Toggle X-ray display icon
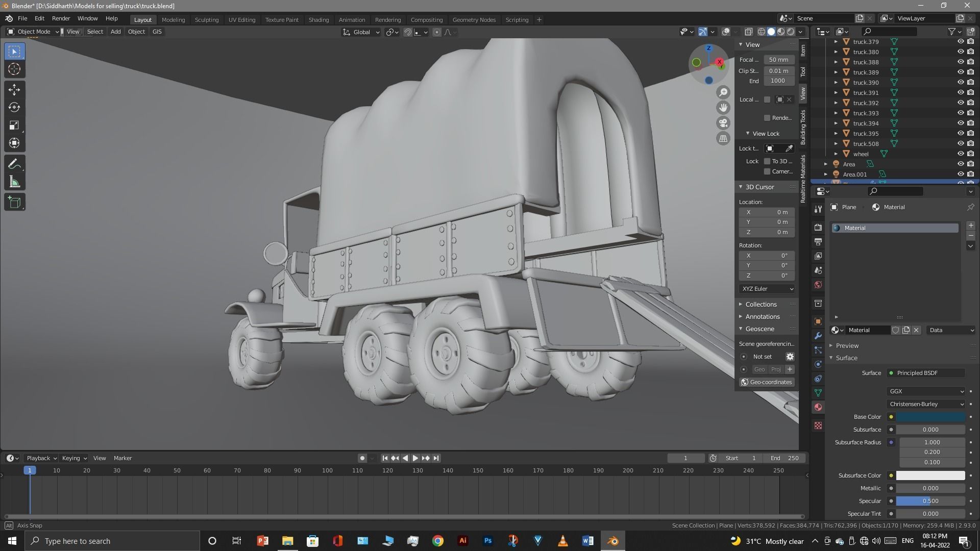Screen dimensions: 980x551 click(749, 32)
